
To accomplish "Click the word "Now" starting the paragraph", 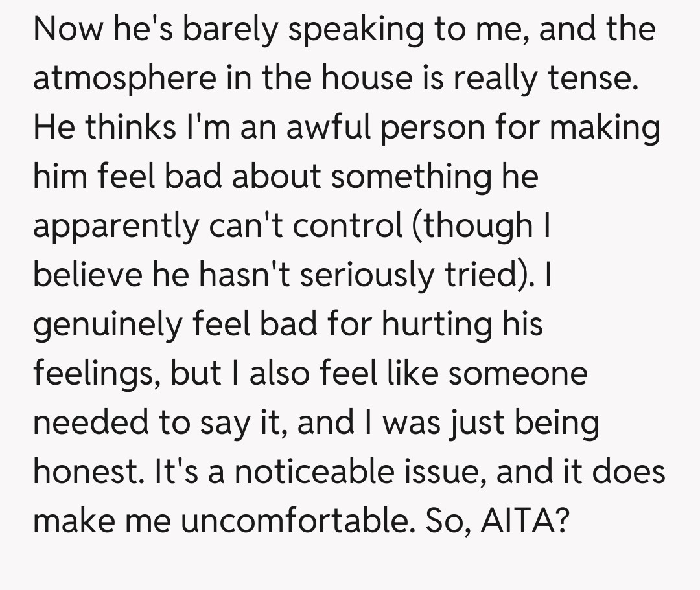I will pyautogui.click(x=68, y=30).
